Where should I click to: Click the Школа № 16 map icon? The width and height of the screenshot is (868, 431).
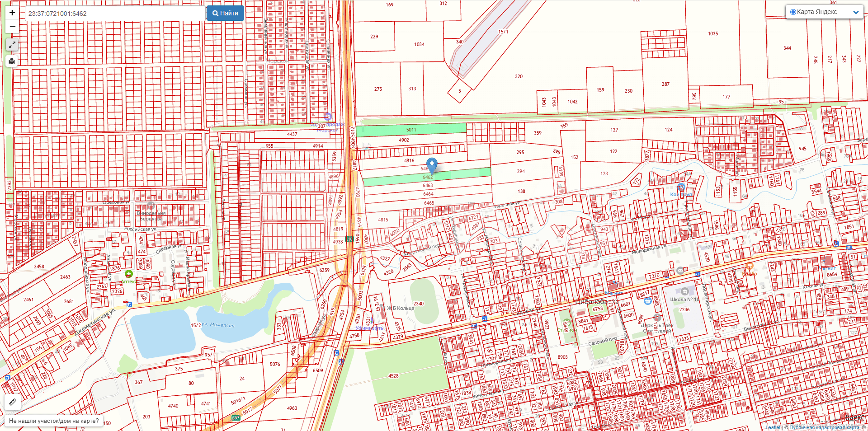pyautogui.click(x=684, y=291)
